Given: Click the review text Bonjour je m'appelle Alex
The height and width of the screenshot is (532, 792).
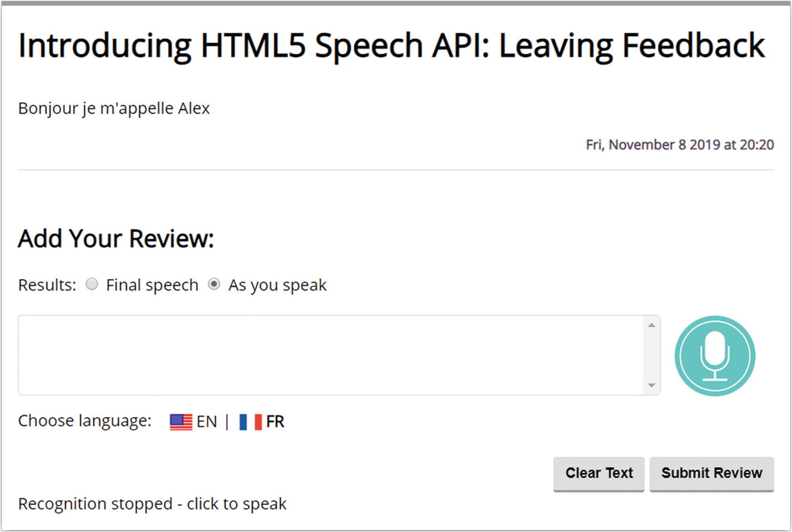Looking at the screenshot, I should tap(114, 108).
